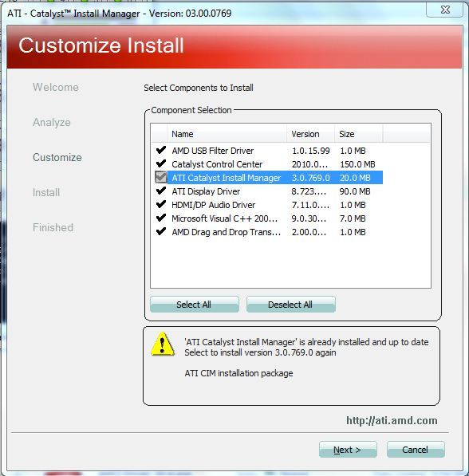Sort components by the Size column header
This screenshot has width=469, height=476.
pyautogui.click(x=359, y=134)
